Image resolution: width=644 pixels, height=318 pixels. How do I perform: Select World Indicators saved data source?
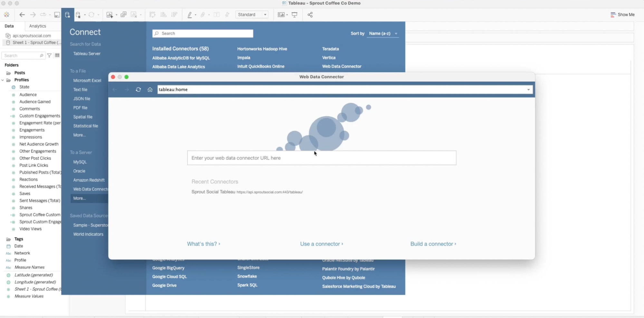pyautogui.click(x=88, y=234)
